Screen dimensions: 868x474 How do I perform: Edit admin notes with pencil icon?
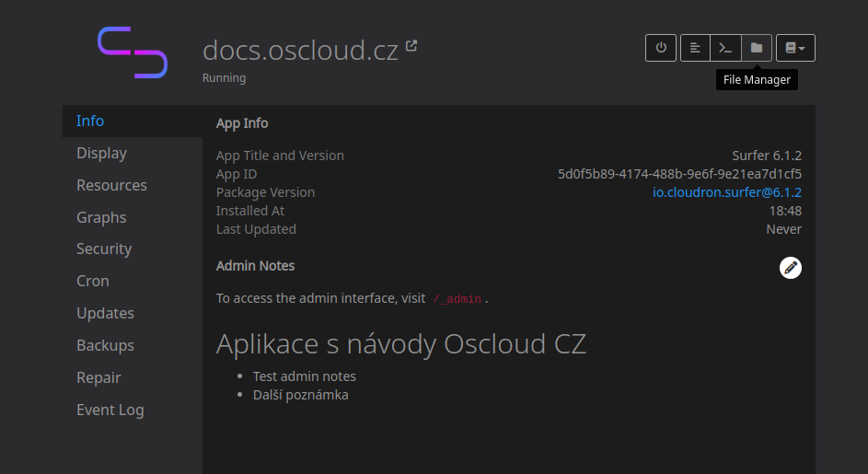click(790, 267)
